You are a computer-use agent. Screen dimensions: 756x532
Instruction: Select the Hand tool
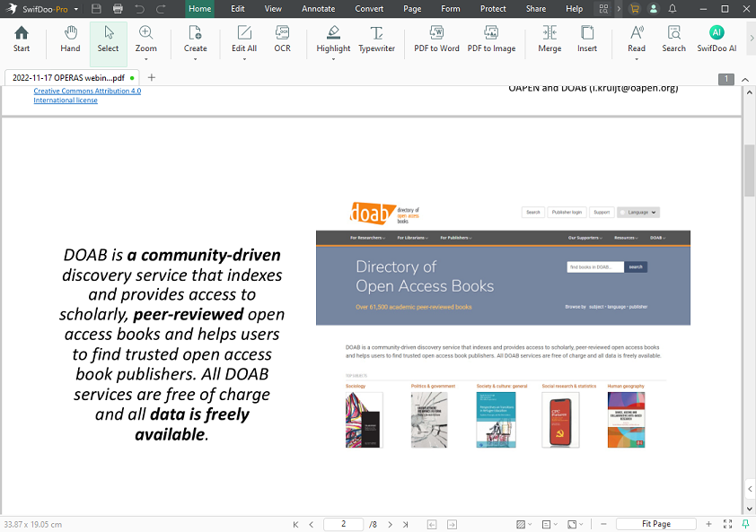click(x=70, y=39)
